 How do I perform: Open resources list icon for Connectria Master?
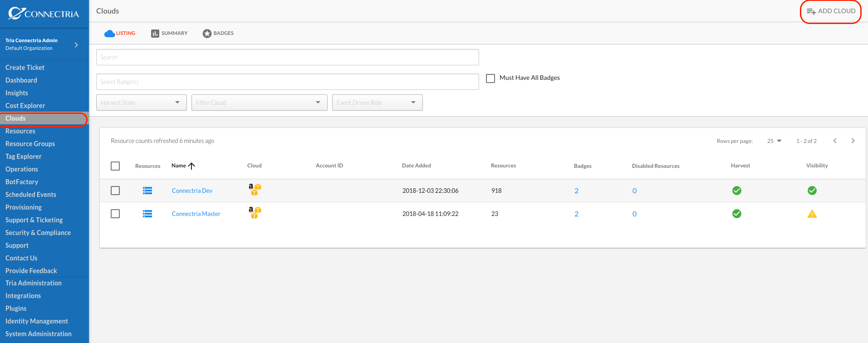click(x=147, y=214)
